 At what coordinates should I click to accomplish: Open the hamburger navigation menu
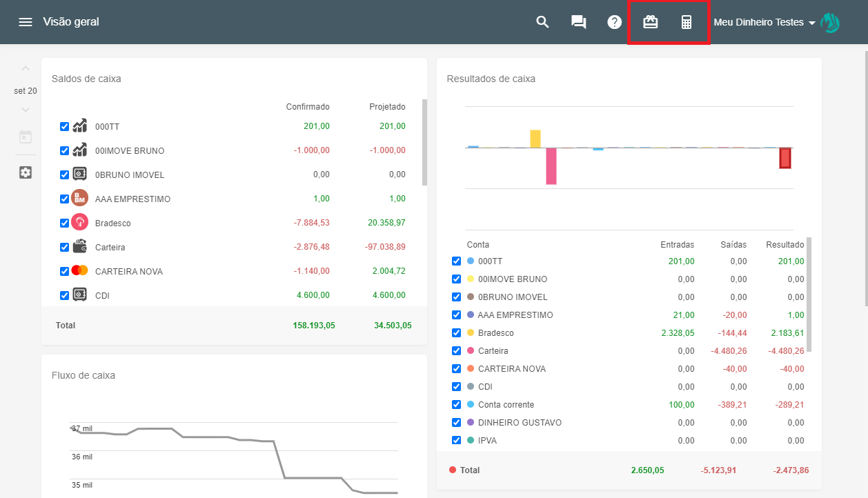26,22
